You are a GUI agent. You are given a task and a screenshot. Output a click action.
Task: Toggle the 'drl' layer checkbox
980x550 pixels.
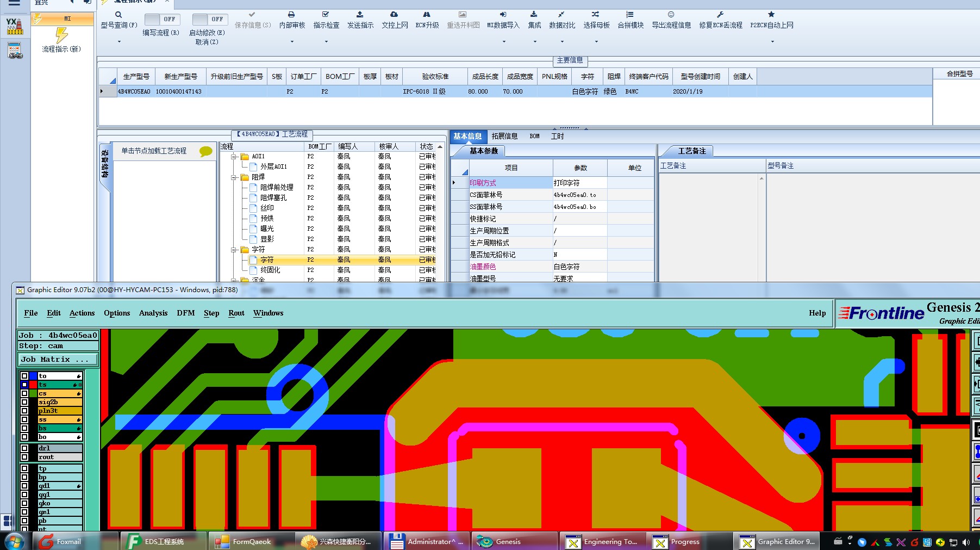pyautogui.click(x=24, y=448)
